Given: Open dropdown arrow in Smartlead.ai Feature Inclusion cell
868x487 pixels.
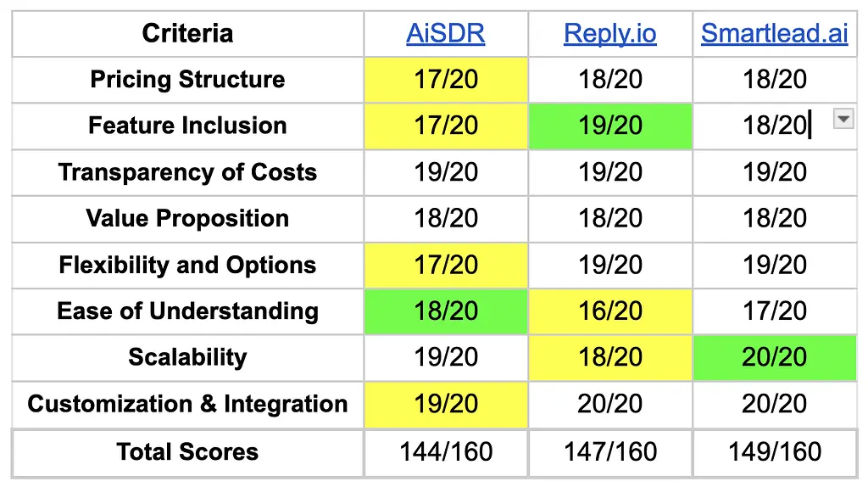Looking at the screenshot, I should 843,120.
